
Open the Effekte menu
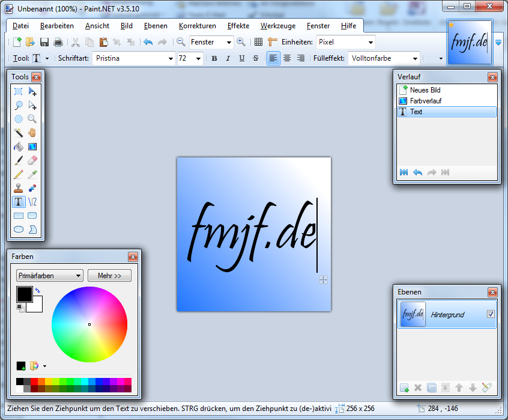238,26
